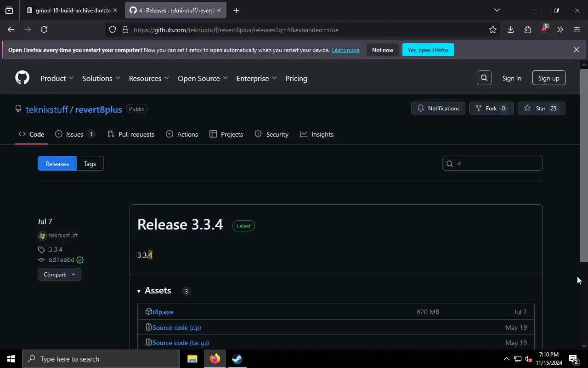Open the Actions tab

point(182,134)
